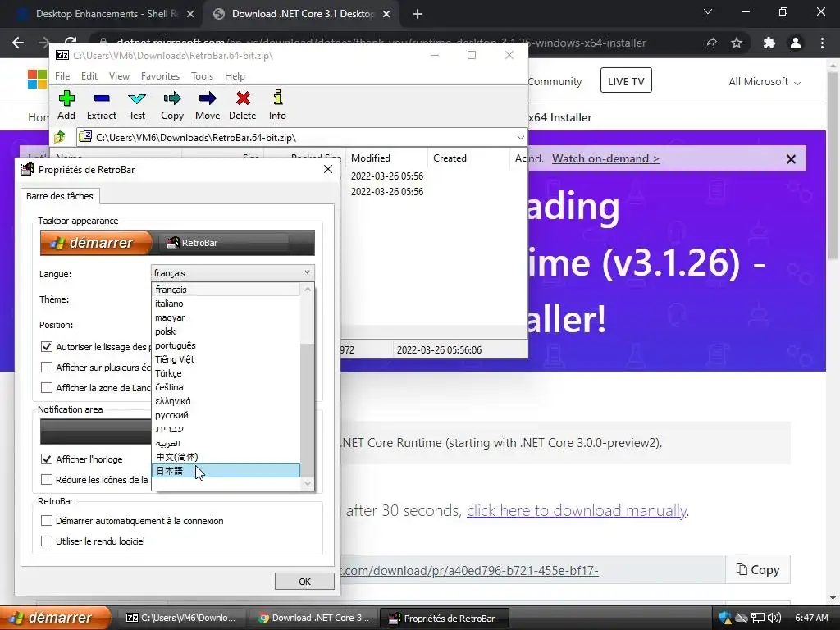Dismiss the Watch on-demand banner
The height and width of the screenshot is (630, 840).
click(791, 159)
